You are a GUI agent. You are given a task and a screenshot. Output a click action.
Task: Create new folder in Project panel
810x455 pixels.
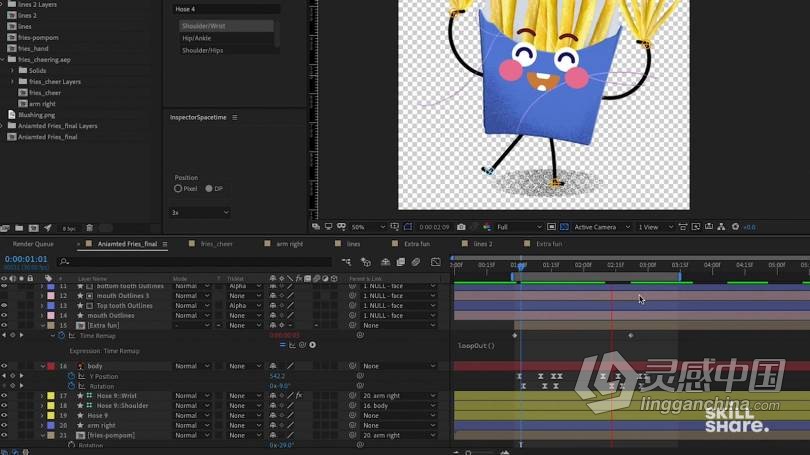pos(19,228)
